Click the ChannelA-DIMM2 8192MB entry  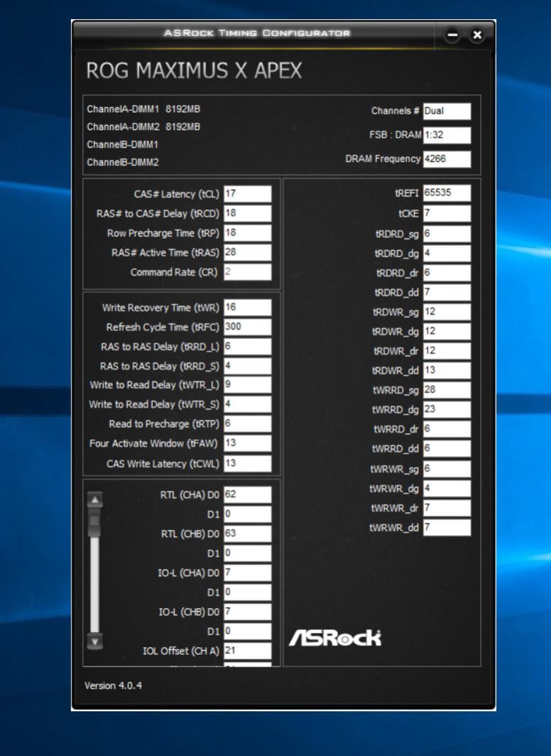143,126
